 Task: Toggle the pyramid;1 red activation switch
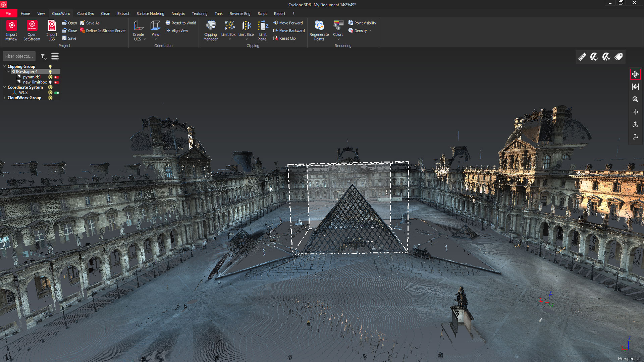pyautogui.click(x=57, y=77)
